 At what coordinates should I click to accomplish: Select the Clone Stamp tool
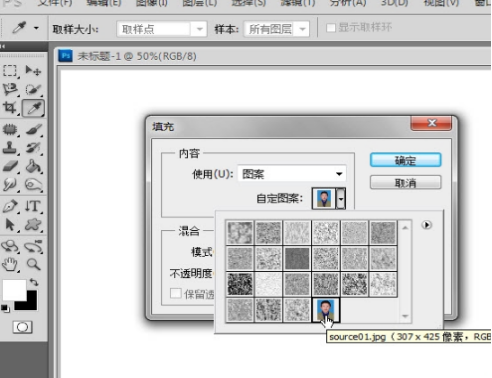[x=10, y=148]
